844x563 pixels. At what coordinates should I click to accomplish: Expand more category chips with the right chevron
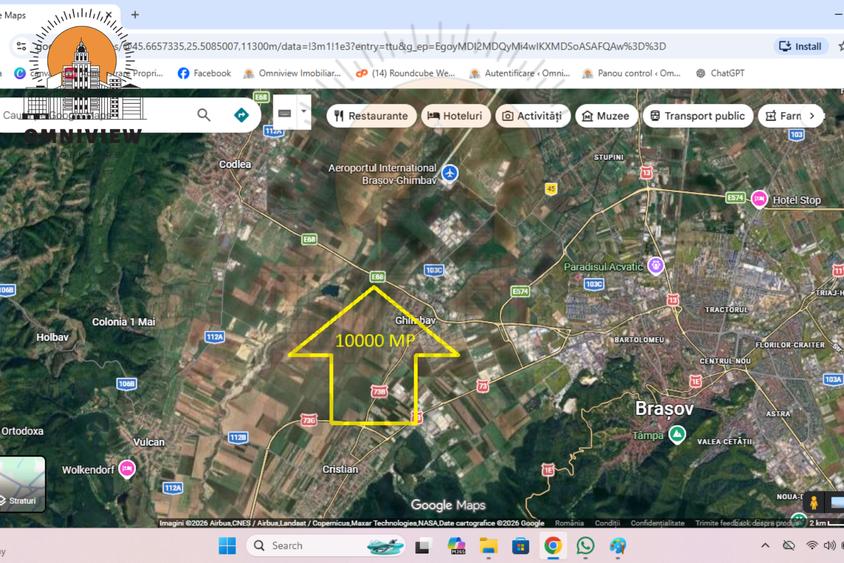coord(812,116)
